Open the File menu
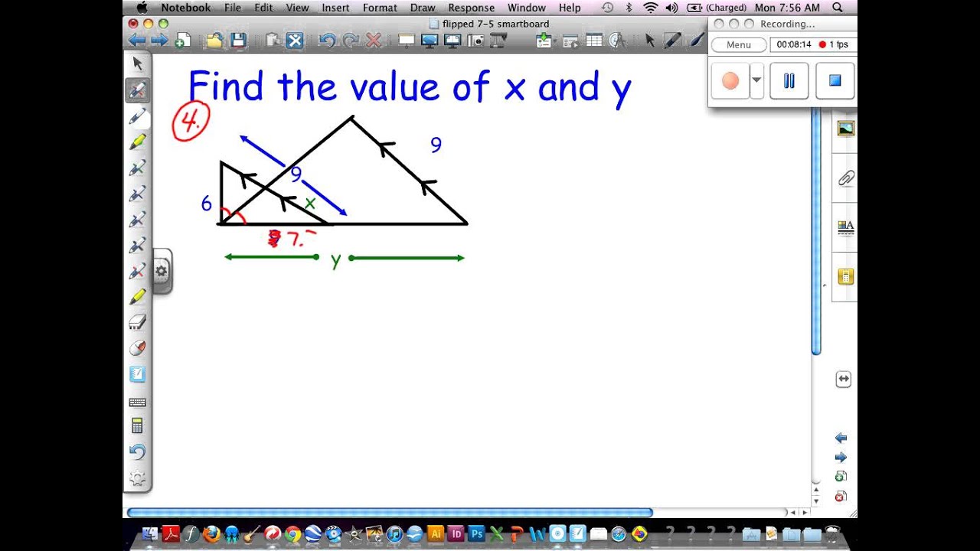Image resolution: width=980 pixels, height=551 pixels. [233, 8]
